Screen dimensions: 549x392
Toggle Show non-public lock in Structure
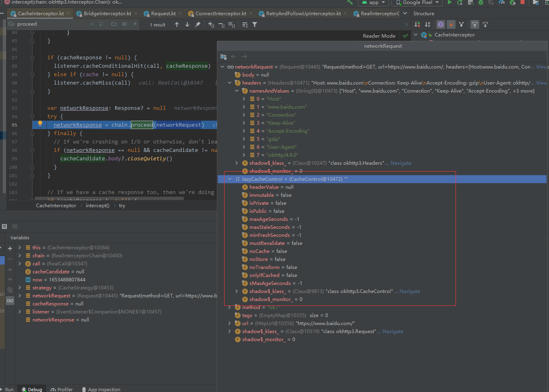tap(451, 24)
